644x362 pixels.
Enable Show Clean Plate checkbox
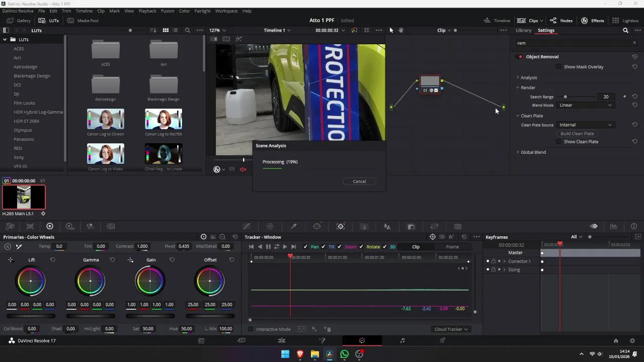558,142
